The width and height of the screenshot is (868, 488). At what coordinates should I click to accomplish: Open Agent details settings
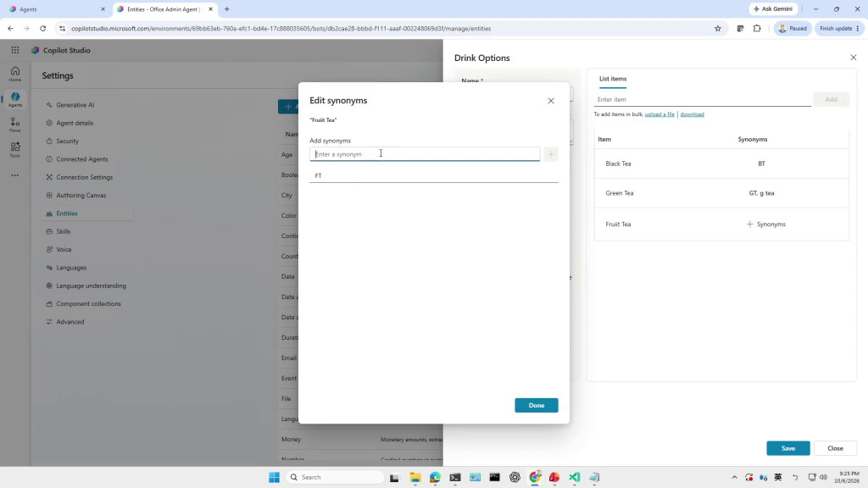[x=70, y=124]
